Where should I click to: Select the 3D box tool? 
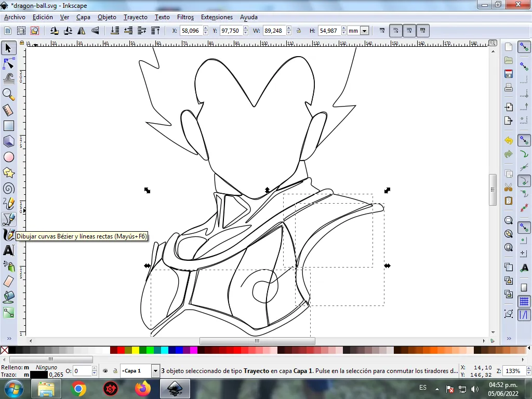coord(8,141)
